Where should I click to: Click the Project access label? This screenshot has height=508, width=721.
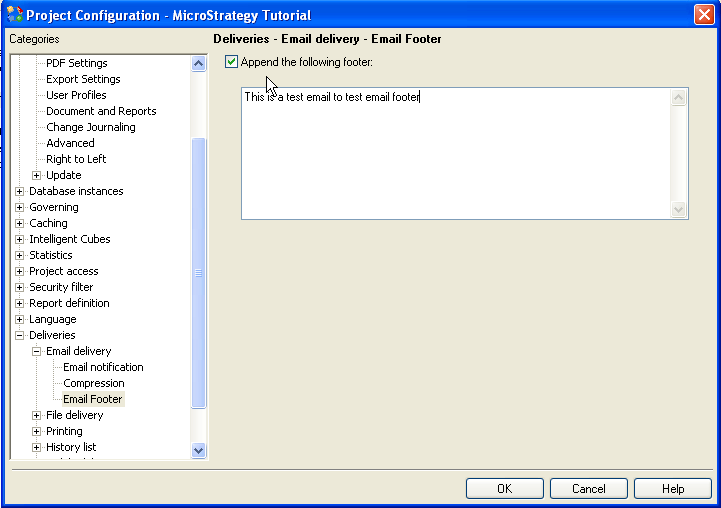[63, 271]
